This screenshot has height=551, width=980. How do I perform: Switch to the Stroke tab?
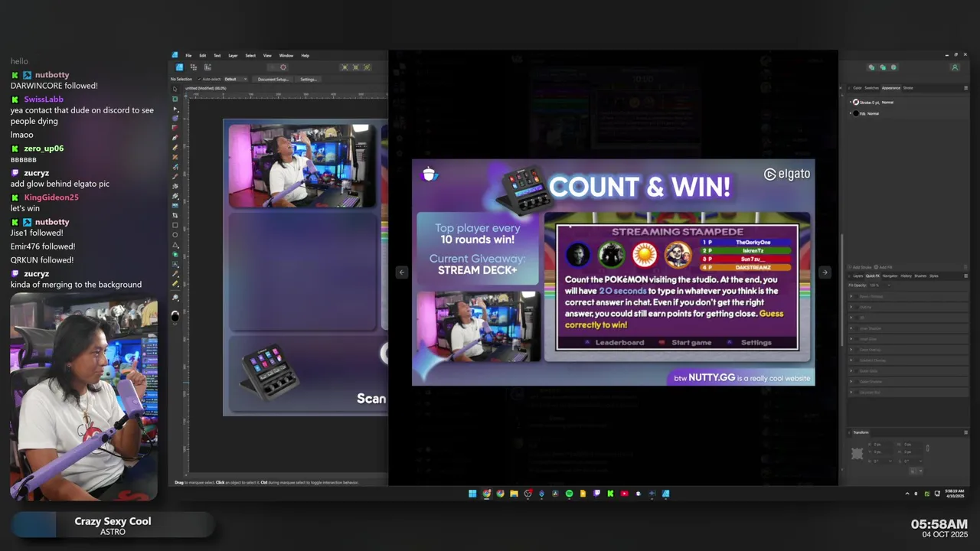tap(908, 87)
